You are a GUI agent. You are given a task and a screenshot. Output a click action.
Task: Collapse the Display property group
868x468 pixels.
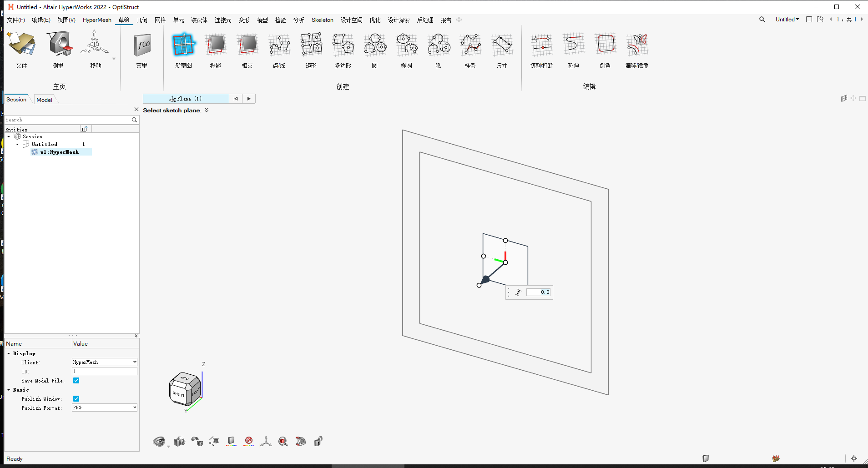pyautogui.click(x=9, y=353)
